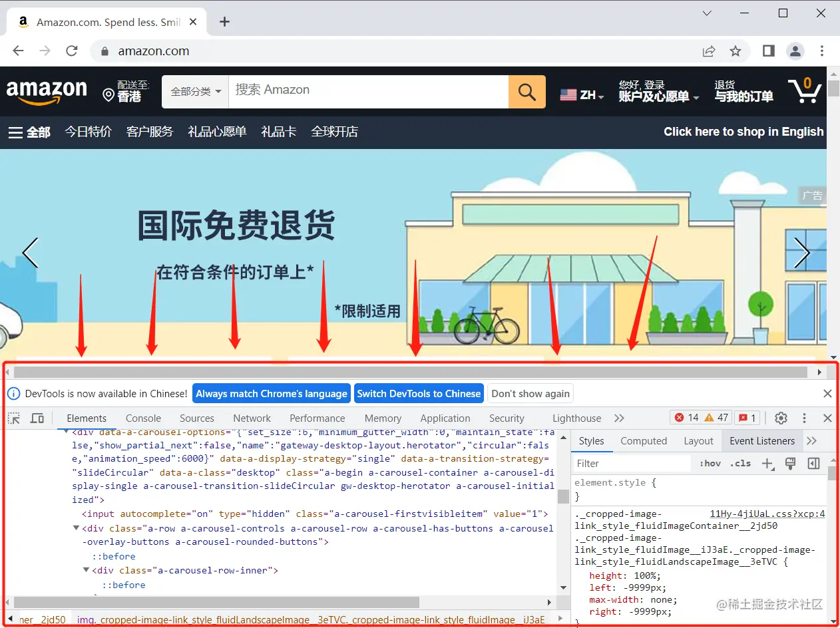The width and height of the screenshot is (840, 628).
Task: Click Switch DevTools to Chinese button
Action: (419, 393)
